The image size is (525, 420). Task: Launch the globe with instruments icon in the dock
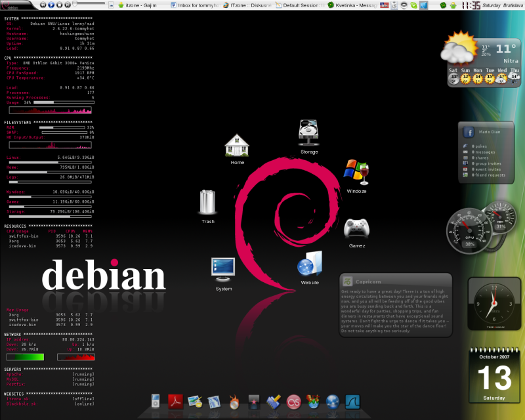[313, 401]
